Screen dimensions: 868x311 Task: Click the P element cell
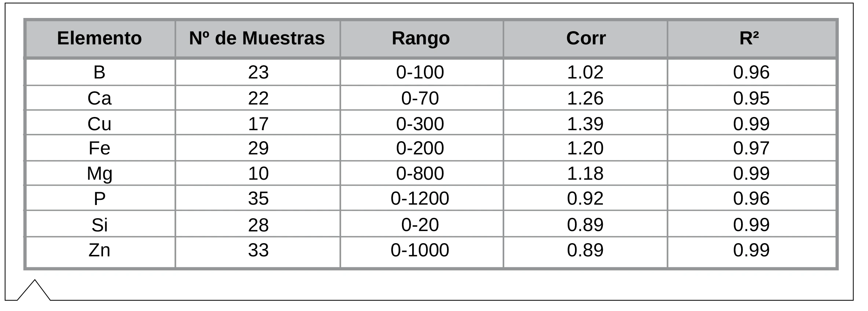[99, 198]
